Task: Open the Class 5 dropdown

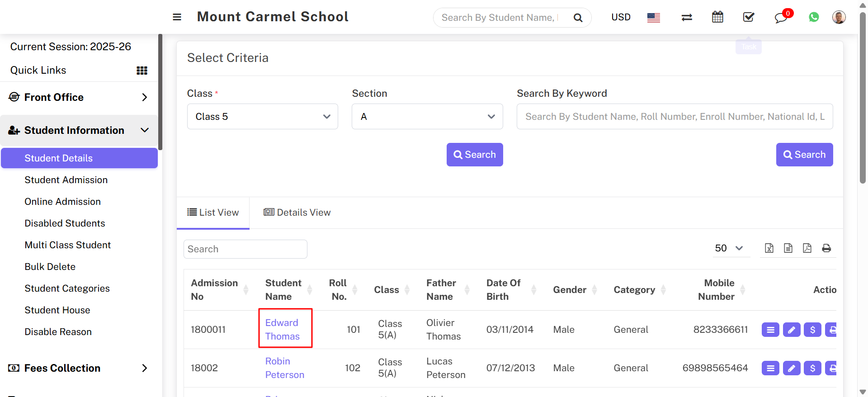Action: pyautogui.click(x=262, y=117)
